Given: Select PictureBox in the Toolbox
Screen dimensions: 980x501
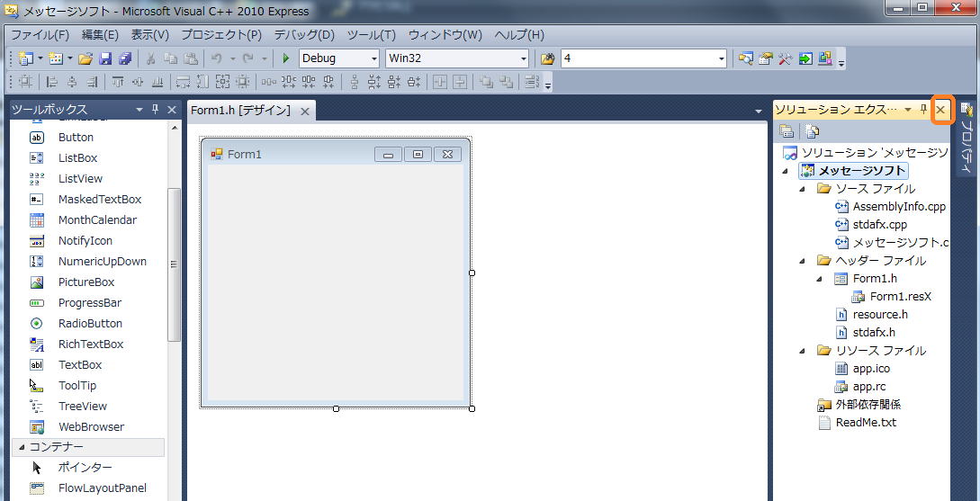Looking at the screenshot, I should pos(86,282).
